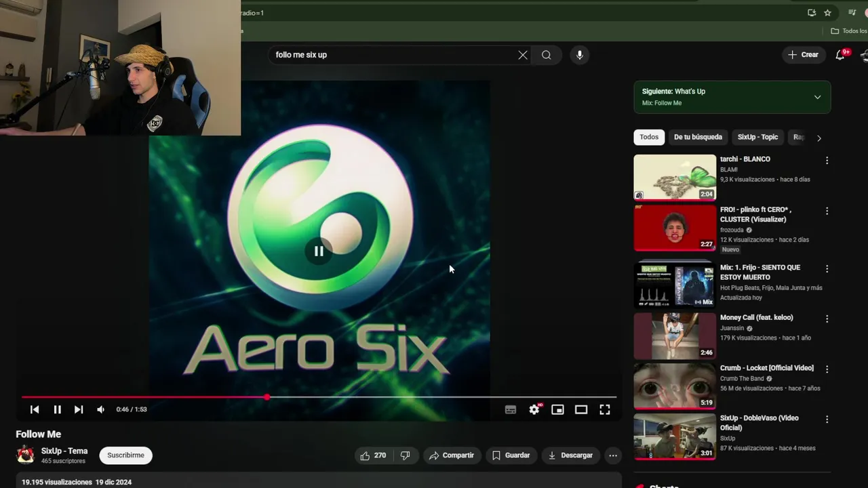The width and height of the screenshot is (868, 488).
Task: Click the Compartir button
Action: click(x=452, y=455)
